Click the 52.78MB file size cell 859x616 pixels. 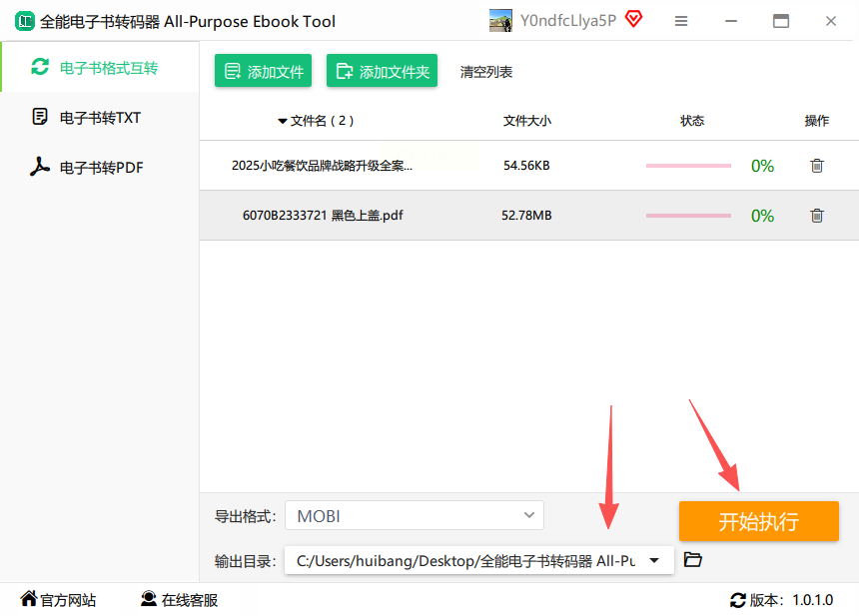click(526, 216)
